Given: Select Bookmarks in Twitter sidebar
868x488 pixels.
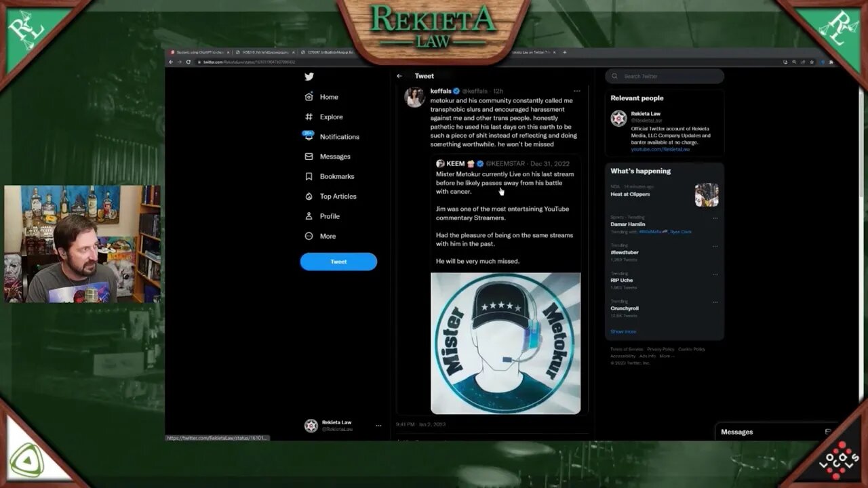Looking at the screenshot, I should pyautogui.click(x=337, y=176).
